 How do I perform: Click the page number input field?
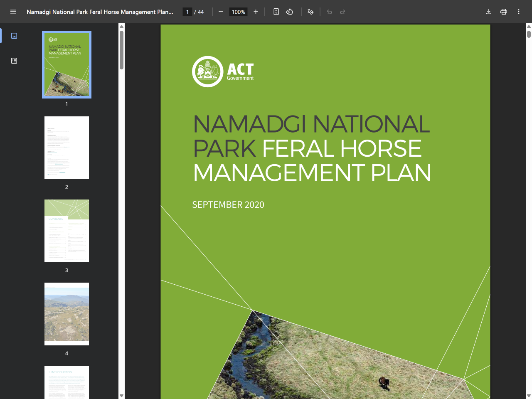click(187, 12)
